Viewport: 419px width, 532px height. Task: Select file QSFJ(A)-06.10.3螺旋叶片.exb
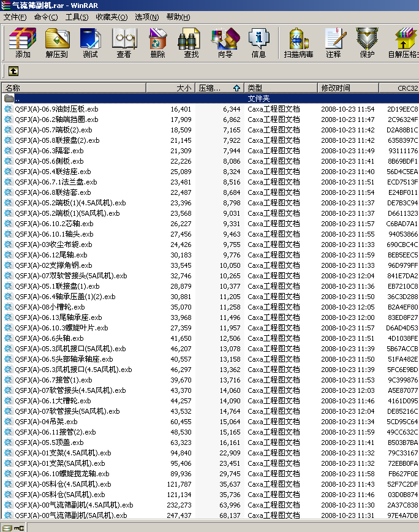61,328
